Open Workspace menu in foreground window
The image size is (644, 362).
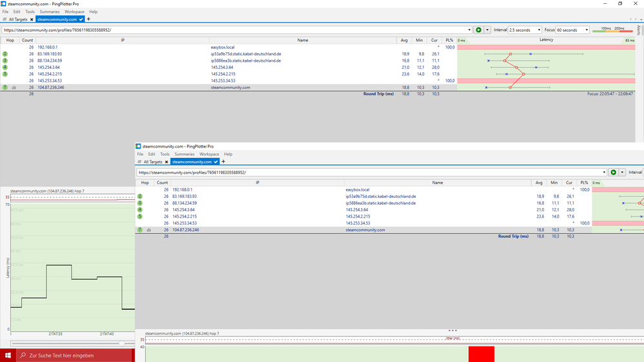[x=209, y=154]
